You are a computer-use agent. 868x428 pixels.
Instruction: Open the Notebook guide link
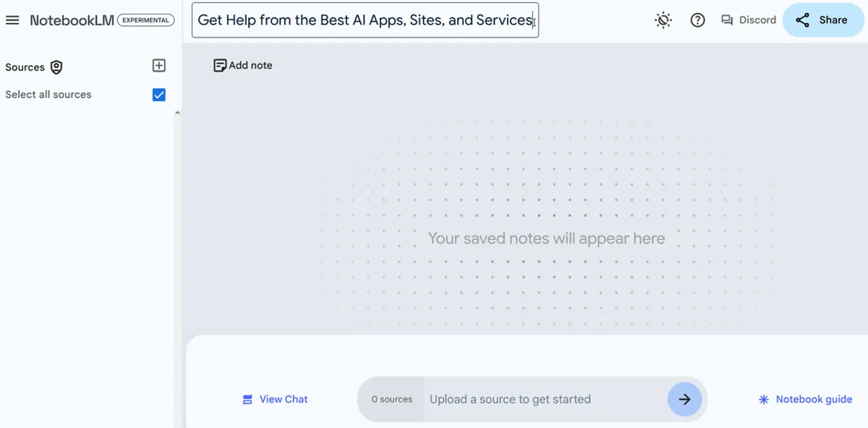coord(813,400)
